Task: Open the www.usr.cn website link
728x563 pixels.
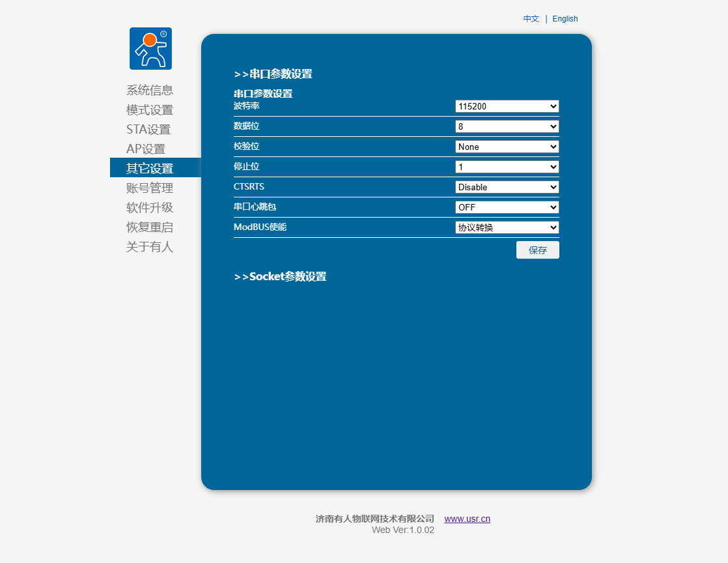Action: [467, 519]
